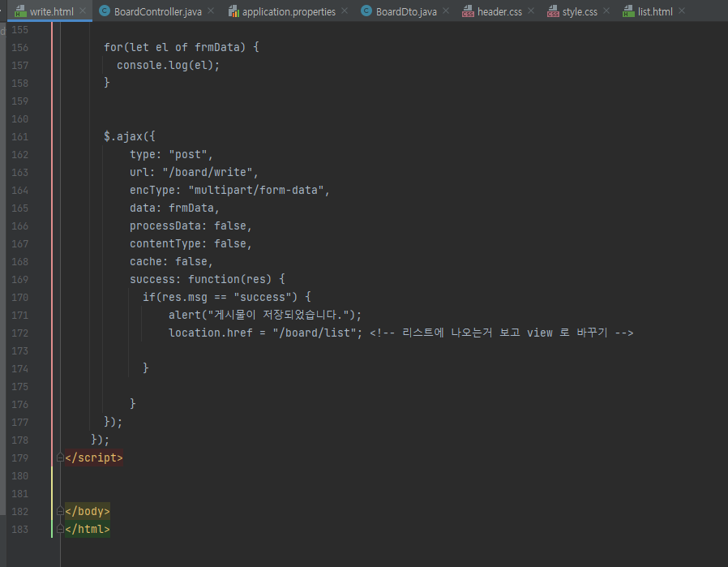Close the style.css tab
The height and width of the screenshot is (567, 728).
tap(606, 11)
